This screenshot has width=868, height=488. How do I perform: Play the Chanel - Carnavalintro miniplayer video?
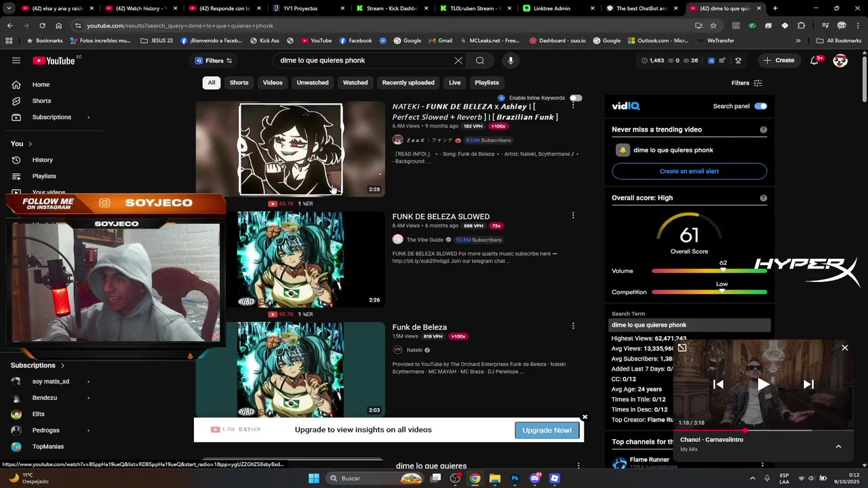(x=763, y=384)
